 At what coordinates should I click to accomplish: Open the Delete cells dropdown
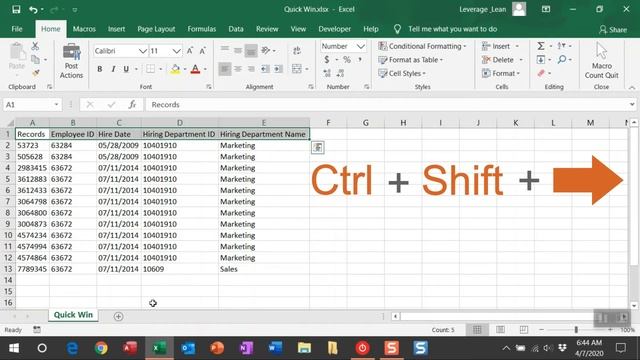pyautogui.click(x=502, y=60)
